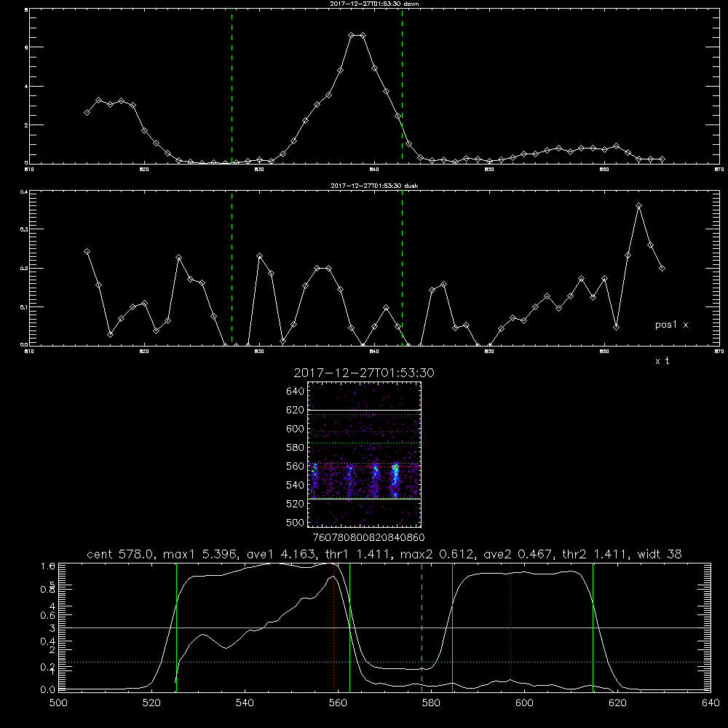
Task: Click the 'pos1 x' label
Action: (671, 325)
